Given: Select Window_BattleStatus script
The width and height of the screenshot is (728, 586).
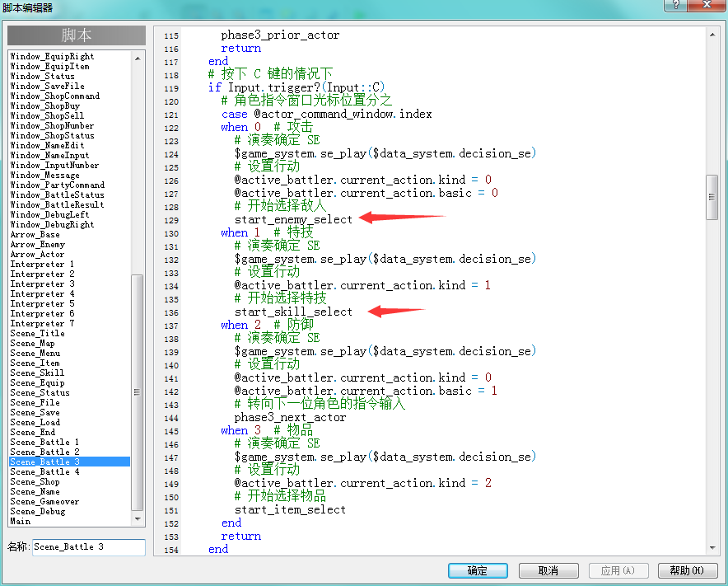Looking at the screenshot, I should pyautogui.click(x=57, y=195).
